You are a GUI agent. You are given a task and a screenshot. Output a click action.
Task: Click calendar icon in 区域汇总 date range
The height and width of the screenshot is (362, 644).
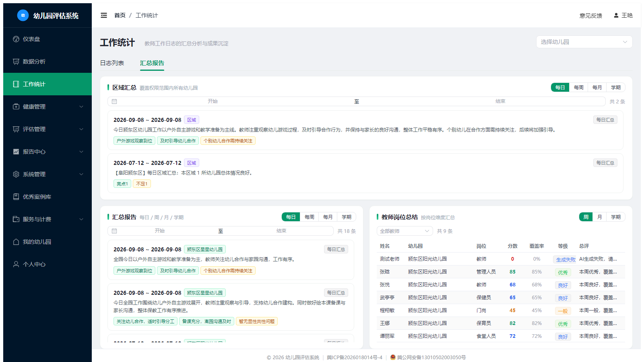(x=114, y=101)
